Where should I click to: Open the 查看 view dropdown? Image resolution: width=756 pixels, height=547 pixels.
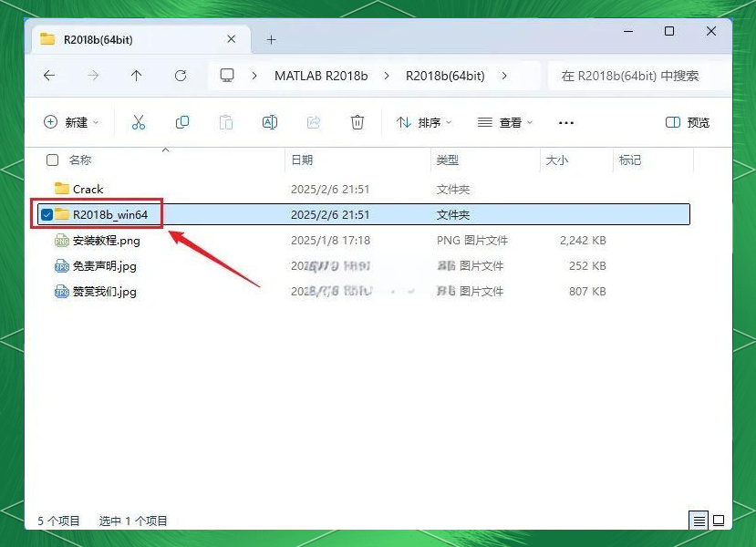(505, 122)
